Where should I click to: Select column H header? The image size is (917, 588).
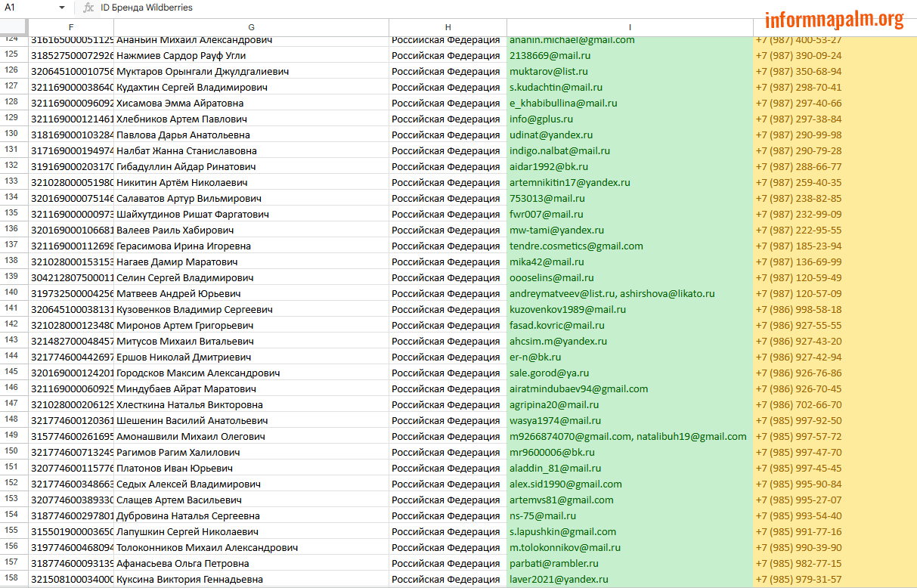coord(448,27)
